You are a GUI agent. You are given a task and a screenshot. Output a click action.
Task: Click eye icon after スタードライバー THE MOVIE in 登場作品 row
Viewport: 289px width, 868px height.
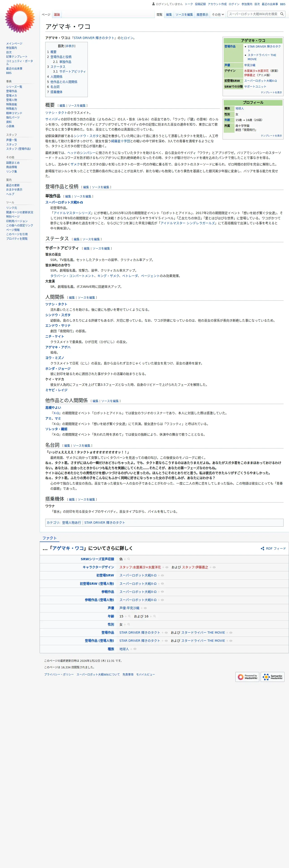click(x=231, y=633)
